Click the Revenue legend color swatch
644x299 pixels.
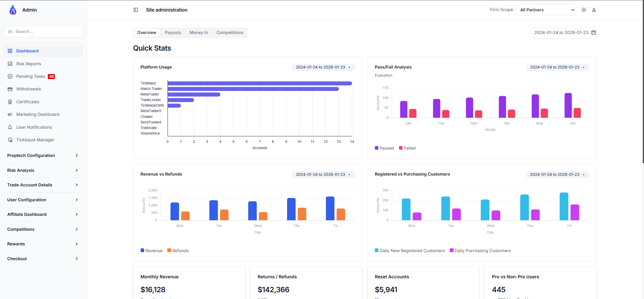pyautogui.click(x=142, y=250)
